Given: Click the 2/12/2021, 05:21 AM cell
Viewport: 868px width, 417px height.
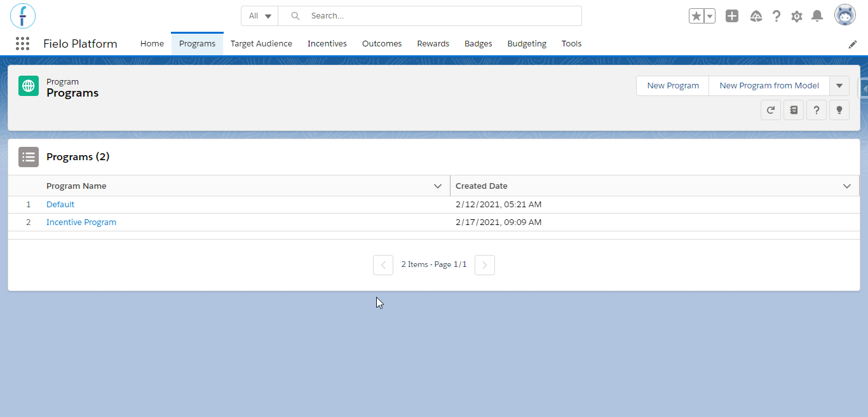Looking at the screenshot, I should click(499, 205).
